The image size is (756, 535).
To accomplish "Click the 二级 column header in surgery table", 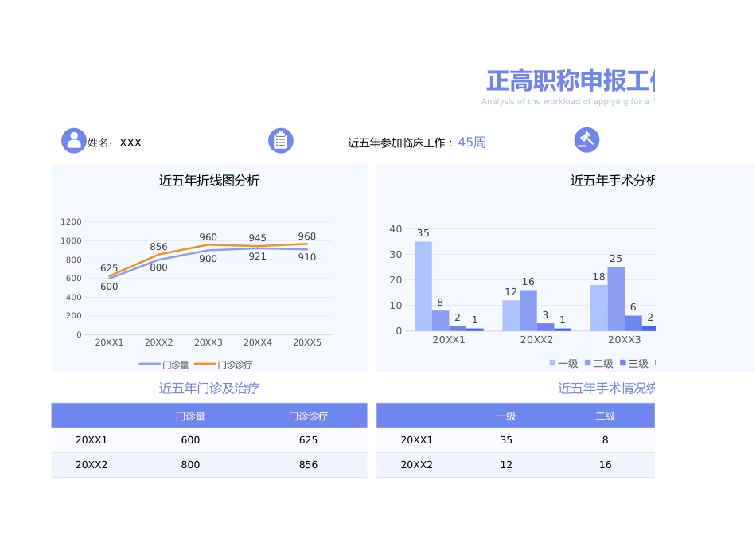I will (605, 416).
